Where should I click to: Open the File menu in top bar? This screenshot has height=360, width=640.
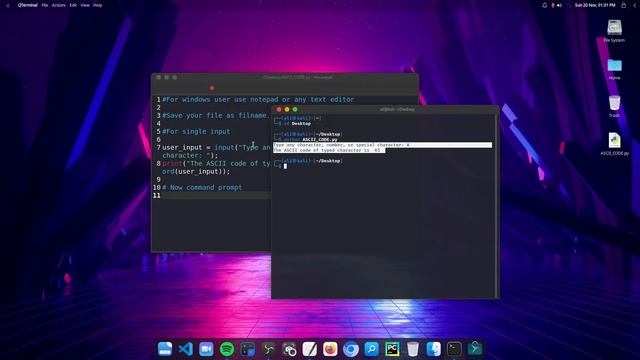click(45, 5)
